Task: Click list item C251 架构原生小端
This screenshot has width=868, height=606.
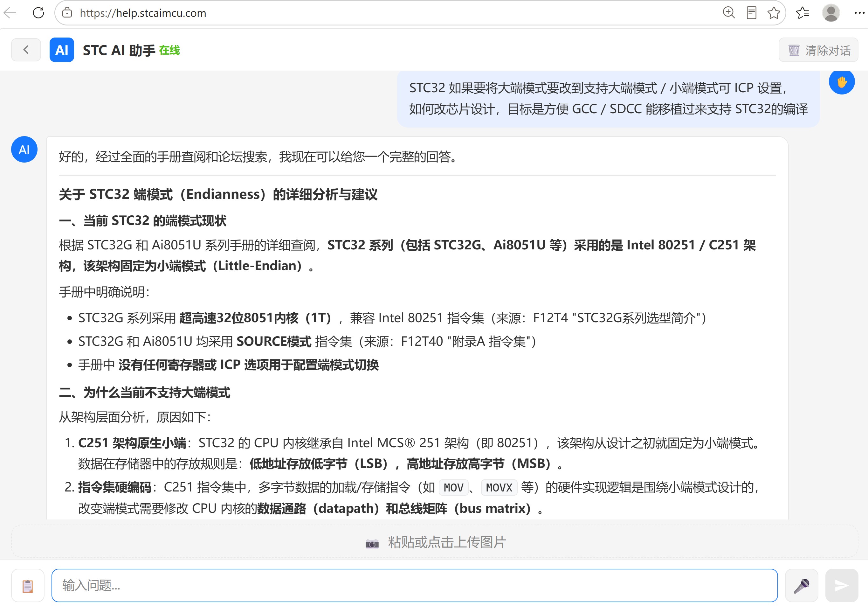Action: 418,453
